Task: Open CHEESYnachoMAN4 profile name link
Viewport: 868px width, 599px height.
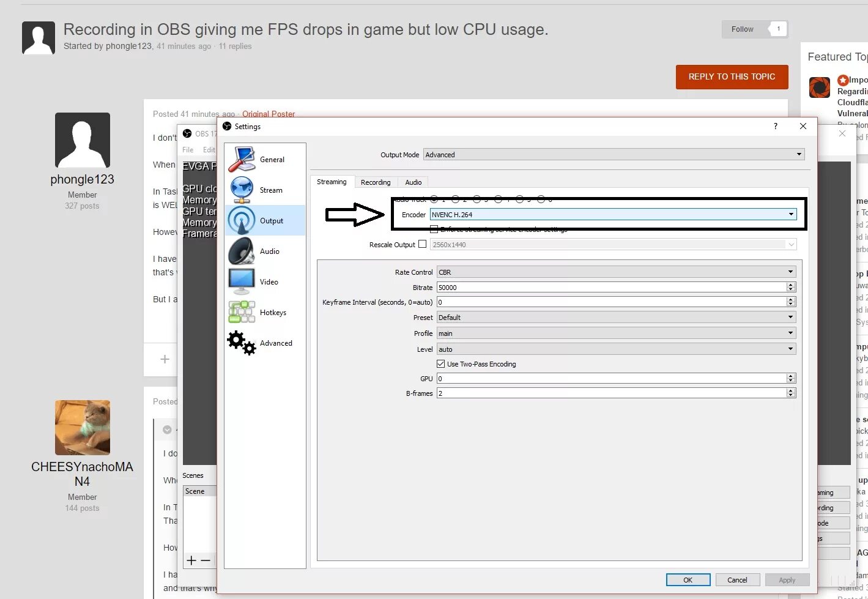Action: 83,474
